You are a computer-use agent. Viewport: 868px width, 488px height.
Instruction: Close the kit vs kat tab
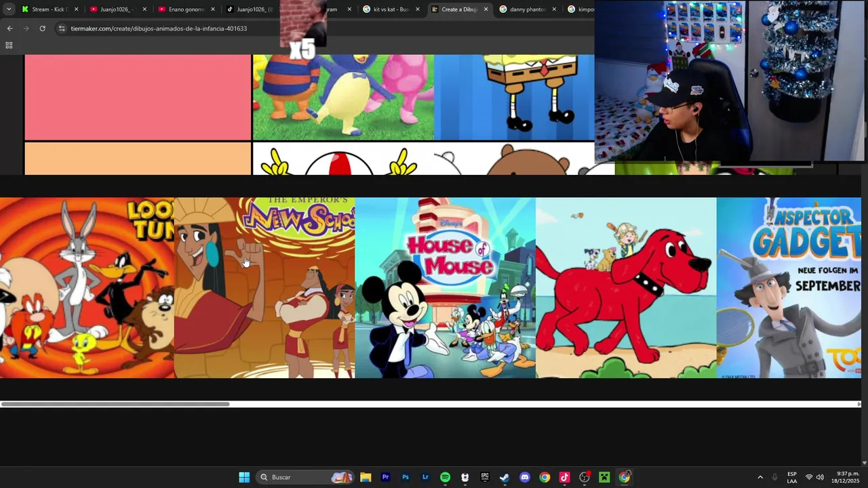coord(418,9)
